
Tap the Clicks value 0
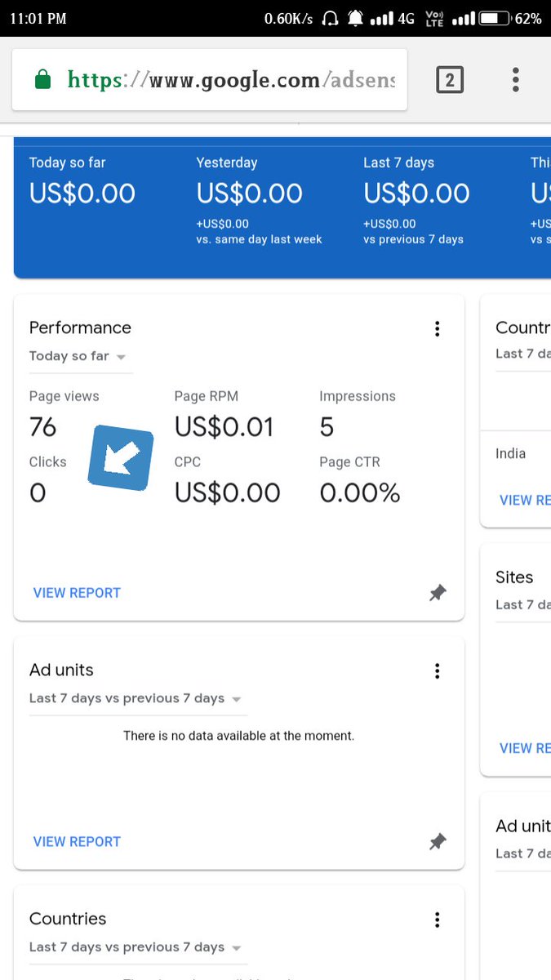point(38,492)
